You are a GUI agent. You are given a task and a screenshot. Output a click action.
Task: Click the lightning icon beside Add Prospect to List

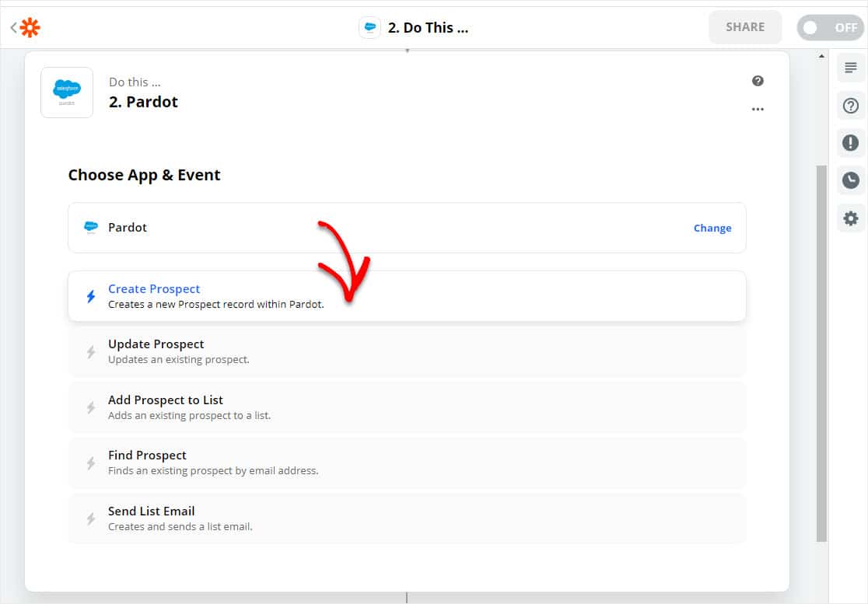(x=91, y=407)
